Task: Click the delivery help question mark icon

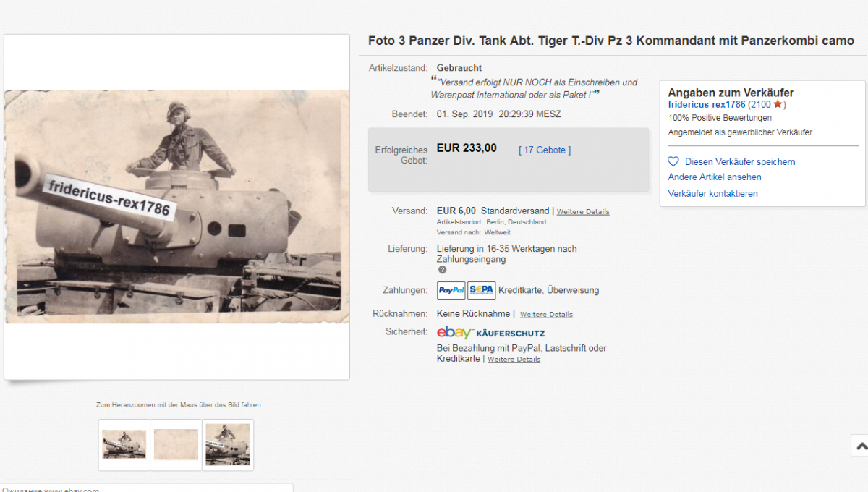Action: click(x=442, y=270)
